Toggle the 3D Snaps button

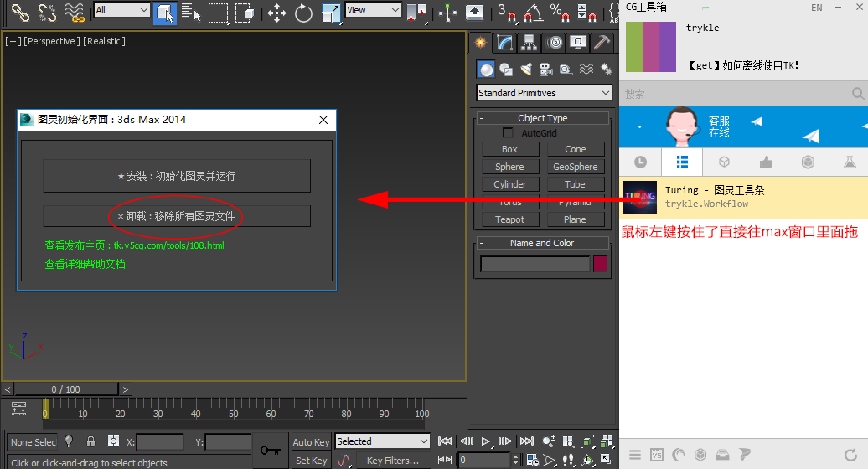click(507, 13)
